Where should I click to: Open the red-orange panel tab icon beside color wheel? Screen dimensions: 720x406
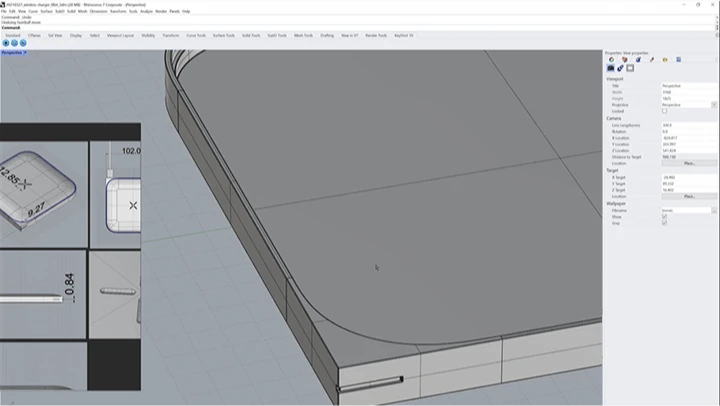(x=624, y=59)
